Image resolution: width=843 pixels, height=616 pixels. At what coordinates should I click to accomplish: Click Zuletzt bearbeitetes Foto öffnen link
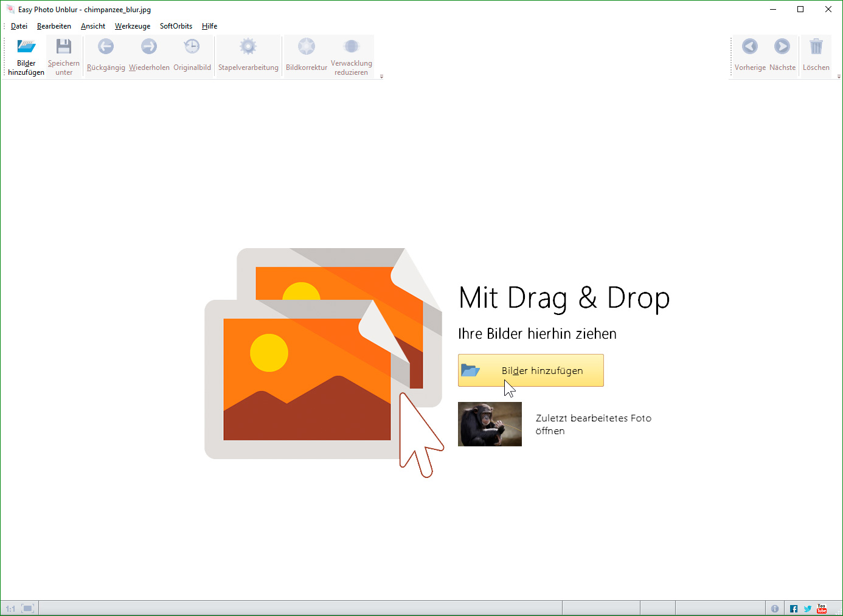pos(593,424)
